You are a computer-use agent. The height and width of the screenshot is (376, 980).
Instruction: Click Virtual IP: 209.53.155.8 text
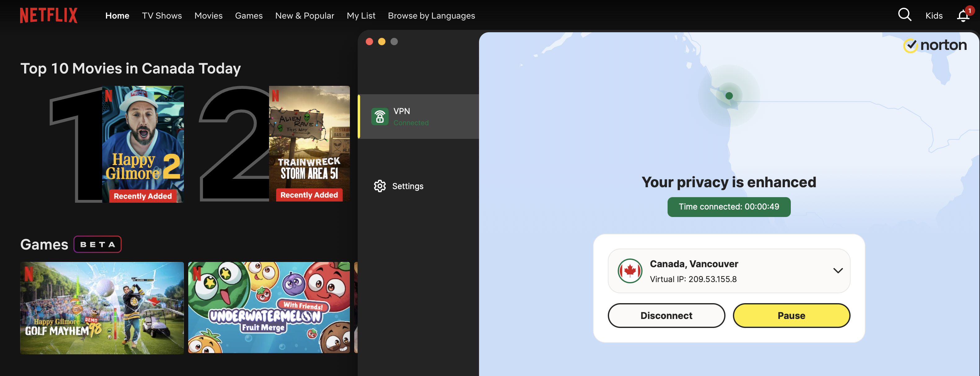693,279
